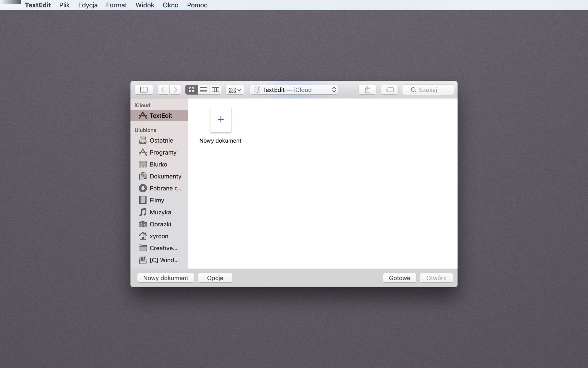Image resolution: width=588 pixels, height=368 pixels.
Task: Open the TextEdit — iCloud location popup
Action: click(x=294, y=90)
